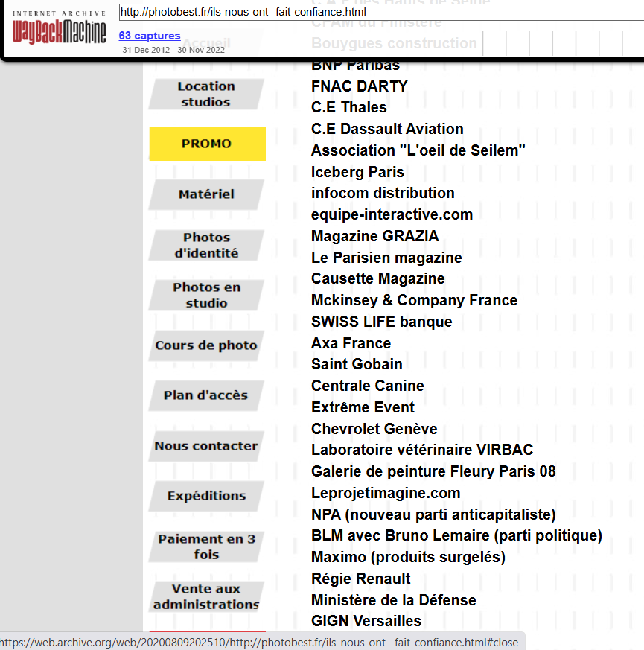Select Magazine GRAZIA text
Viewport: 644px width, 650px height.
coord(375,236)
